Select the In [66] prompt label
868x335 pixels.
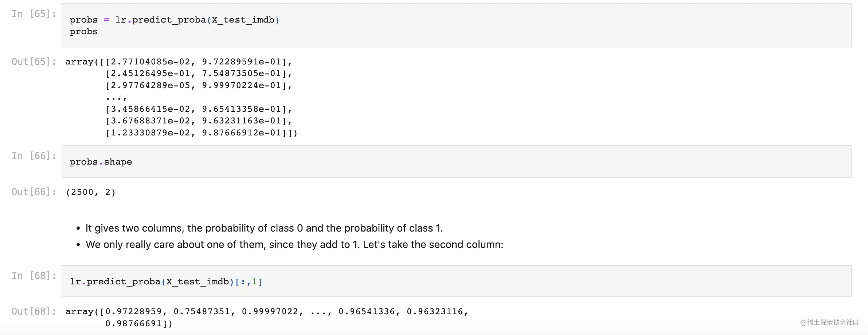click(34, 156)
